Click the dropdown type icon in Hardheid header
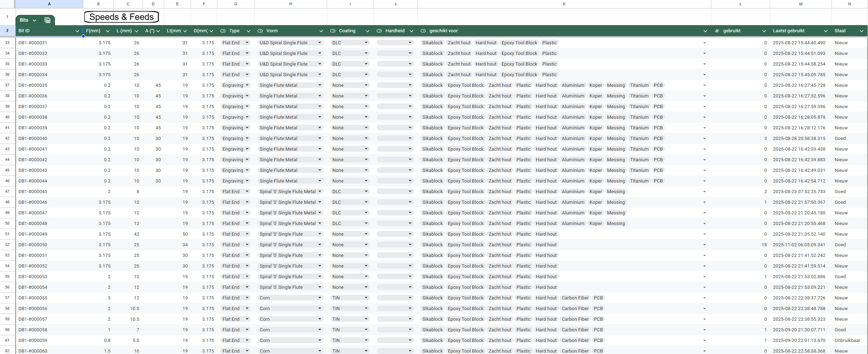The width and height of the screenshot is (868, 354). [379, 31]
